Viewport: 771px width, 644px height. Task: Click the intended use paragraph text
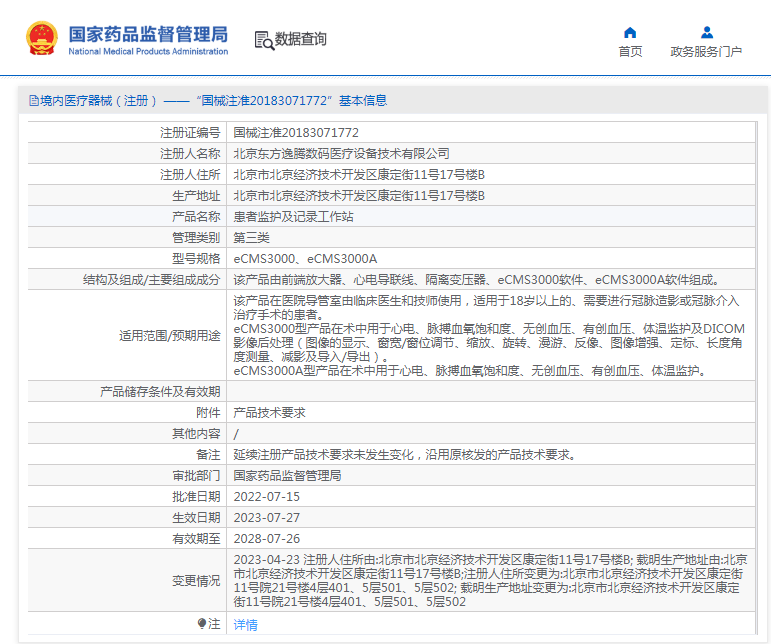489,336
